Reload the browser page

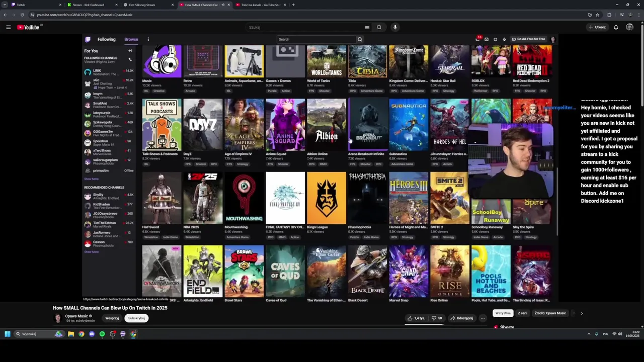(22, 15)
